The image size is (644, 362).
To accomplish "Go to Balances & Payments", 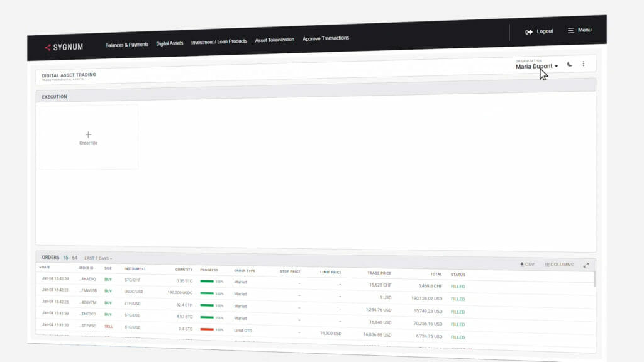I will click(127, 45).
